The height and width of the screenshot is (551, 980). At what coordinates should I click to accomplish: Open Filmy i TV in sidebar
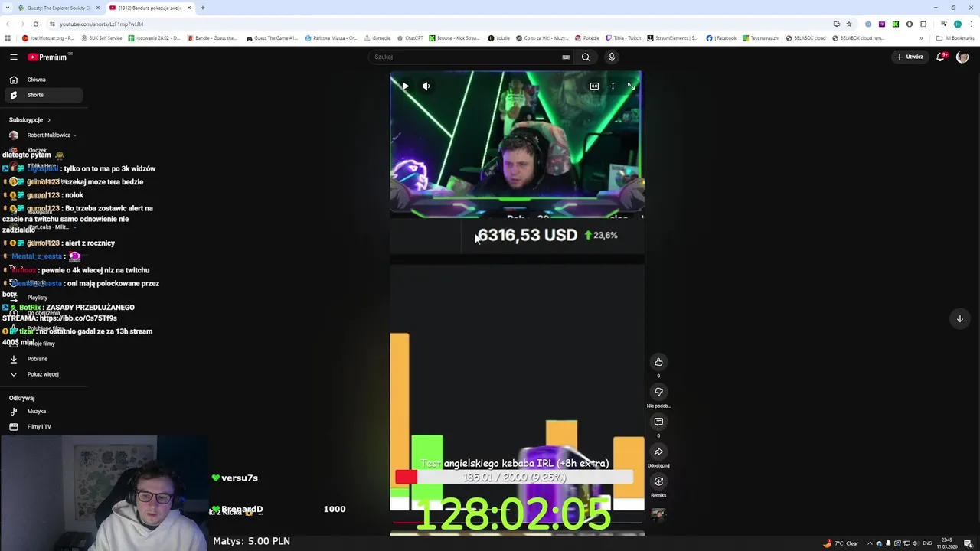coord(39,427)
